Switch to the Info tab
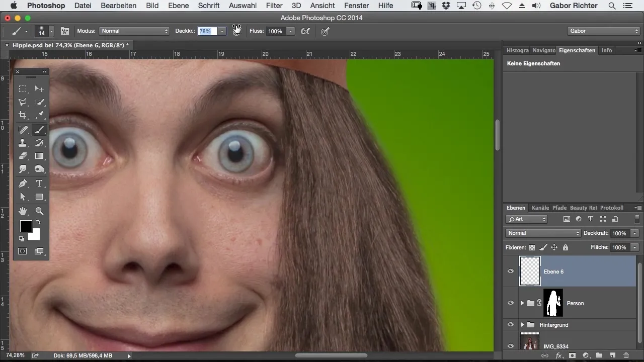Image resolution: width=644 pixels, height=362 pixels. tap(607, 50)
